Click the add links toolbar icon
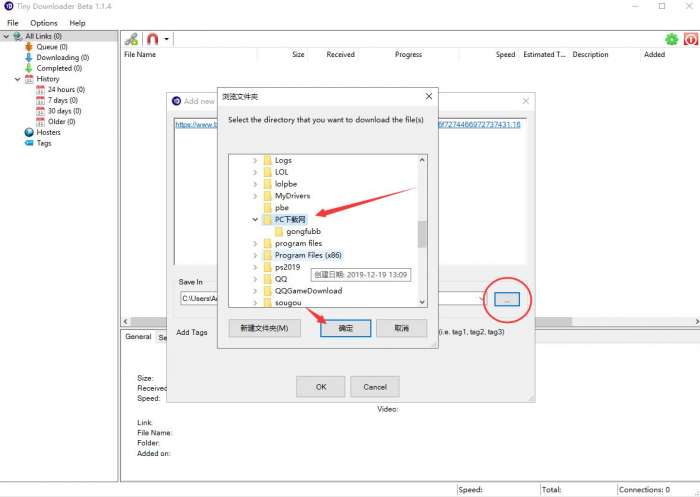The image size is (700, 497). [x=131, y=39]
